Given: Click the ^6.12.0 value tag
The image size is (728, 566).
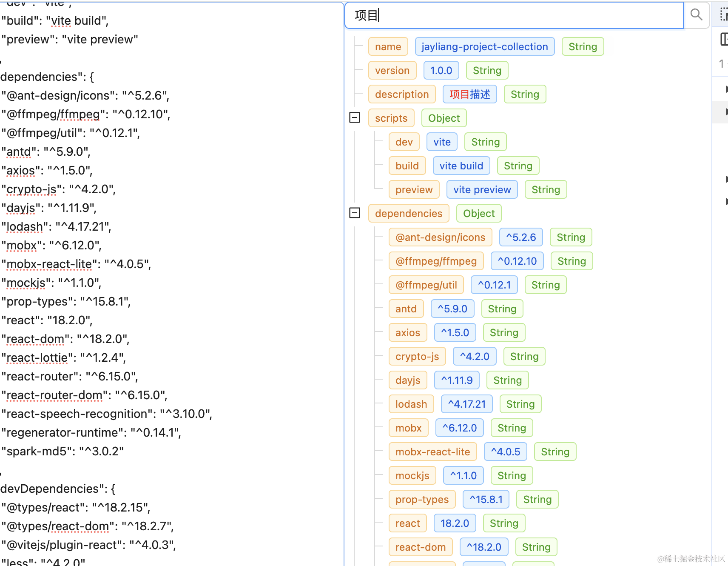Looking at the screenshot, I should 460,428.
